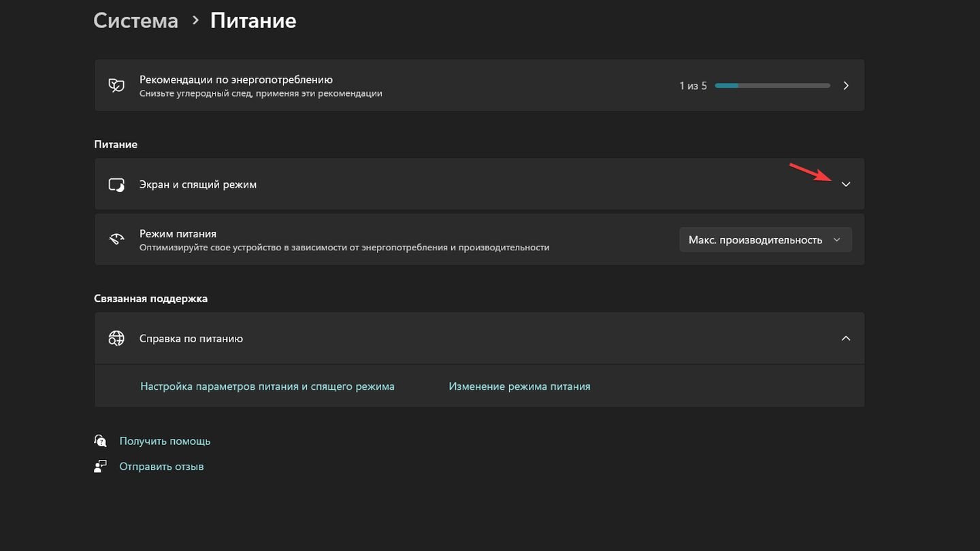Click the breadcrumb arrow separator after Система
The image size is (980, 551).
point(195,20)
